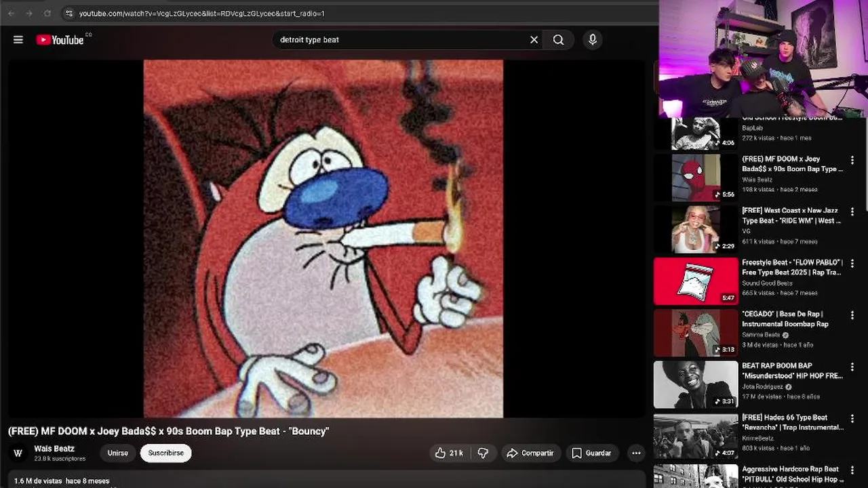Viewport: 868px width, 488px height.
Task: Click the magnifier search button
Action: pyautogui.click(x=558, y=40)
